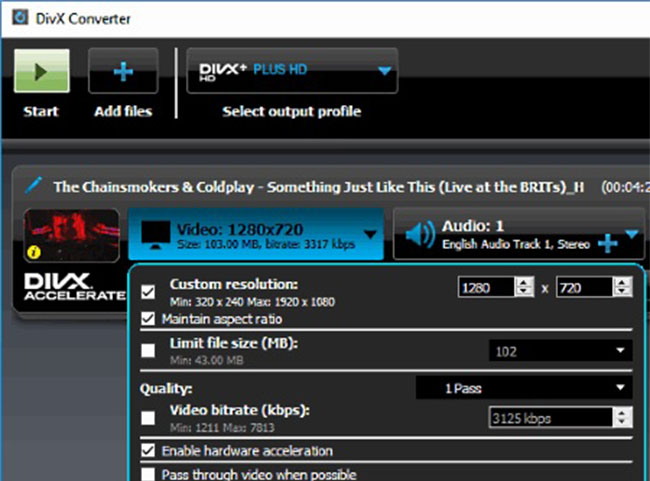This screenshot has height=481, width=650.
Task: Open the file size limit 102 dropdown
Action: [560, 351]
